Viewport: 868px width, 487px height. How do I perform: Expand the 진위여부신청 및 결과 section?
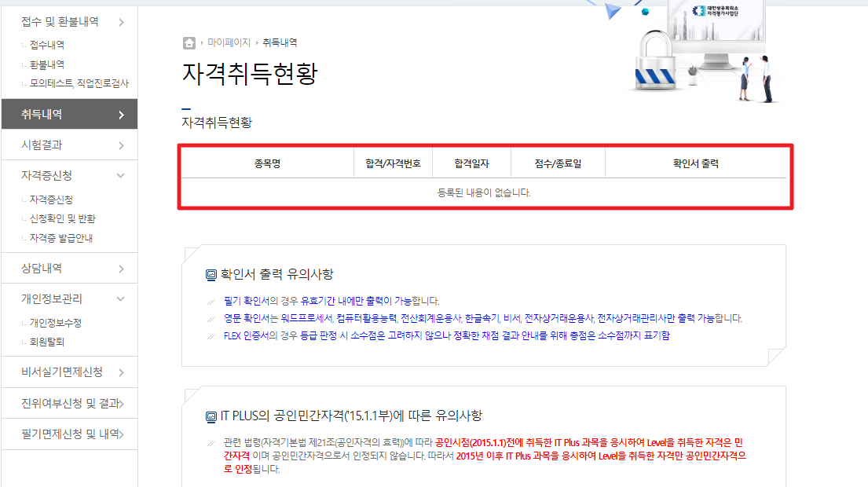tap(69, 404)
